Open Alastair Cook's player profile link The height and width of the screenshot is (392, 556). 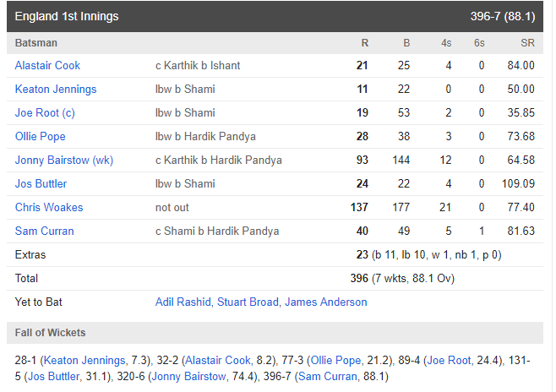pyautogui.click(x=47, y=65)
